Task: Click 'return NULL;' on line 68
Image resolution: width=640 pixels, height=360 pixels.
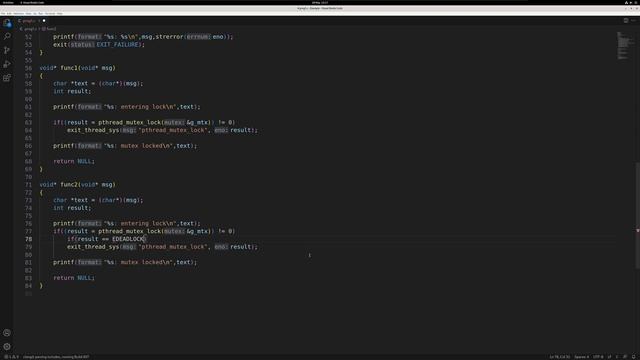Action: (74, 161)
